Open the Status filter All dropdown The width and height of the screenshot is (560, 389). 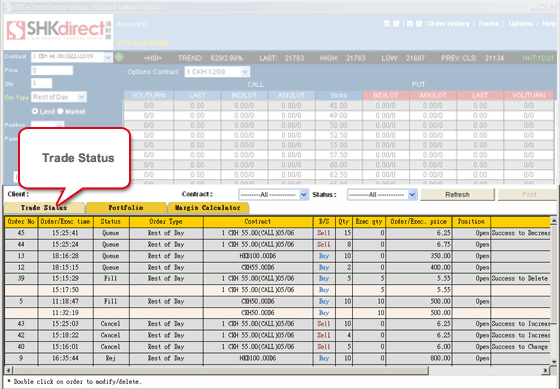(412, 195)
